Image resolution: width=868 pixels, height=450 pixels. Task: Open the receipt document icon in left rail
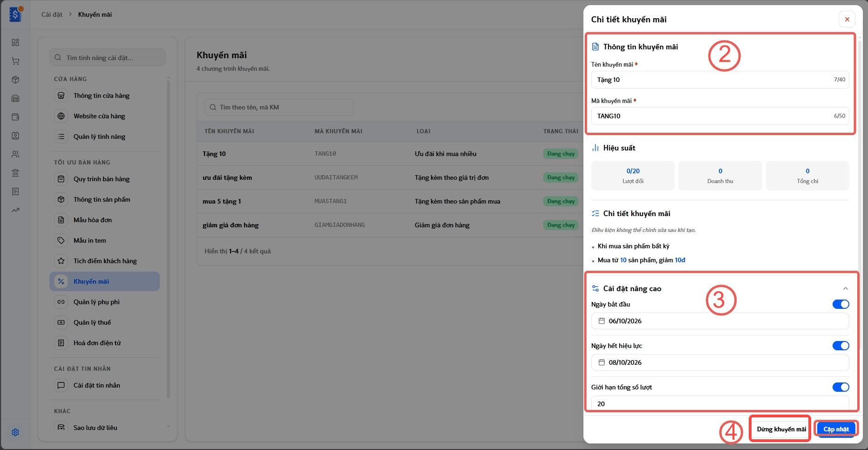15,191
